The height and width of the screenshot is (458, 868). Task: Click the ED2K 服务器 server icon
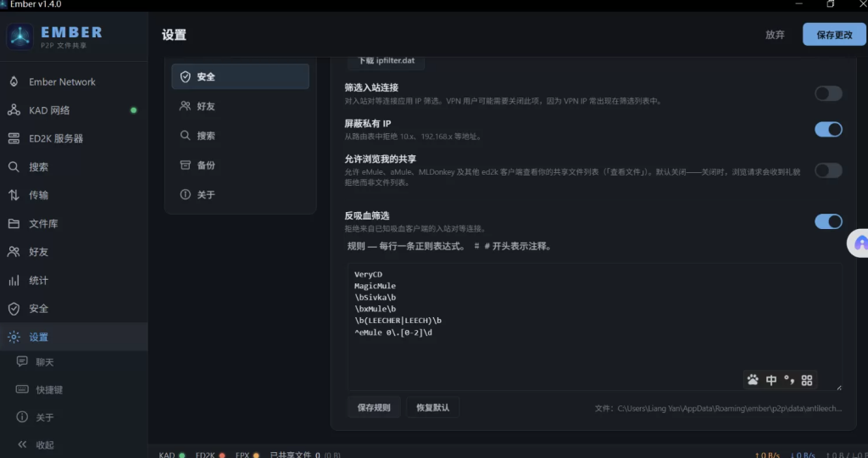pos(14,138)
